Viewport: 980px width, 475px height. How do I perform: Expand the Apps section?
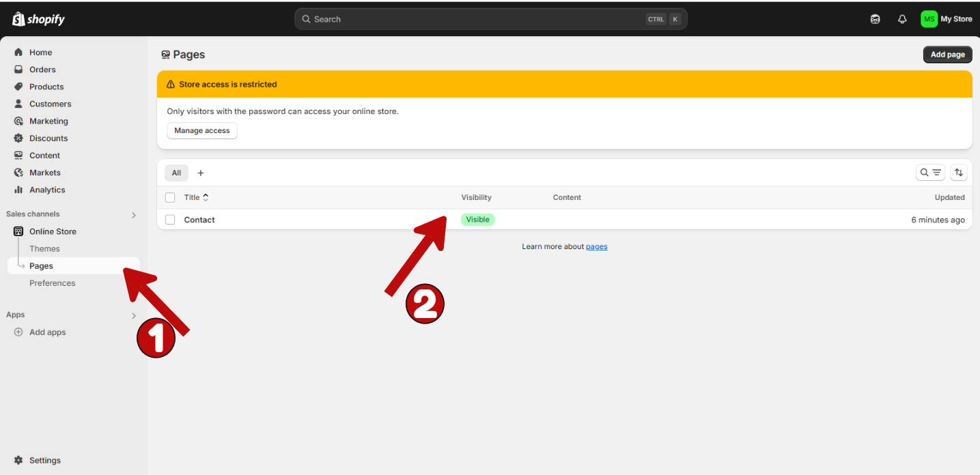pos(133,315)
